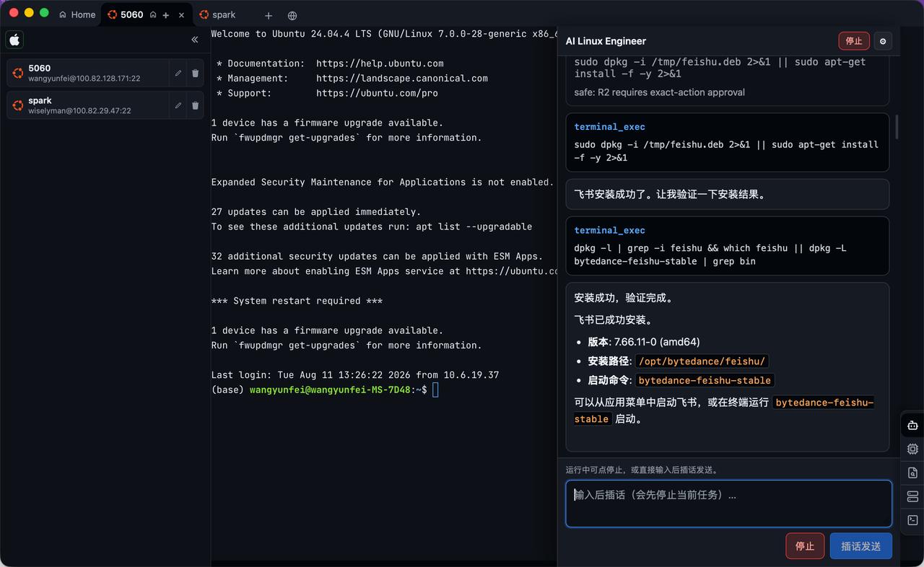Collapse the sidebar with double-chevron icon
924x567 pixels.
click(x=195, y=40)
